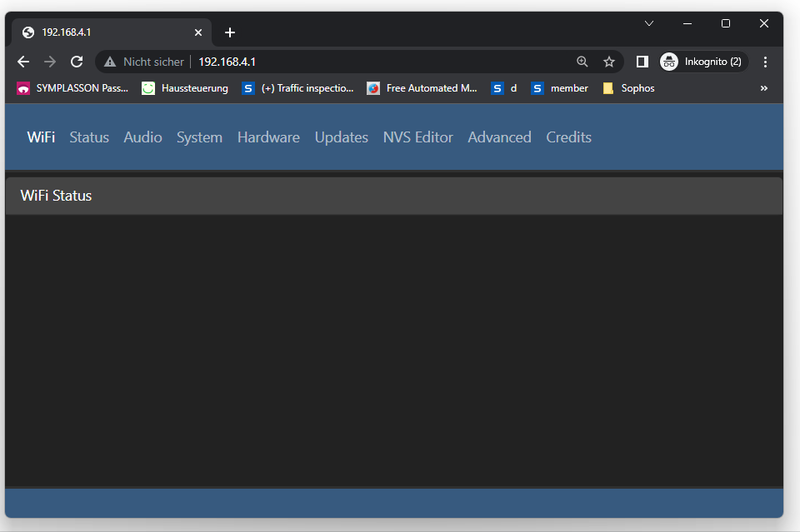Go to the Status page
Viewport: 800px width, 532px height.
click(89, 137)
